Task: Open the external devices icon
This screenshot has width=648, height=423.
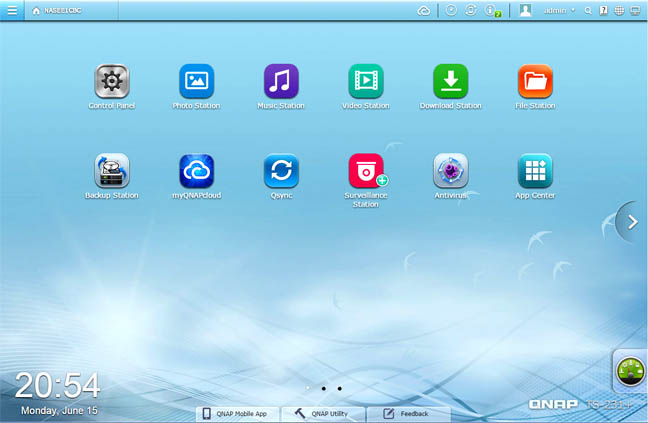Action: point(470,10)
